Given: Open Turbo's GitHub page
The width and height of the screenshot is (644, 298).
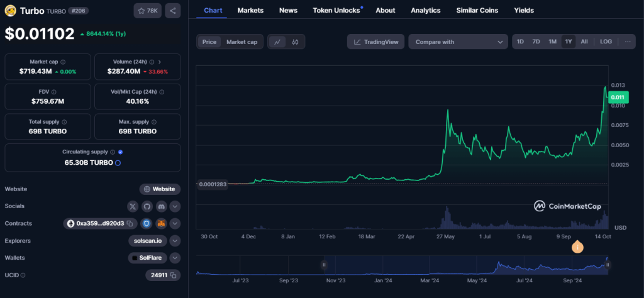Looking at the screenshot, I should pyautogui.click(x=147, y=206).
